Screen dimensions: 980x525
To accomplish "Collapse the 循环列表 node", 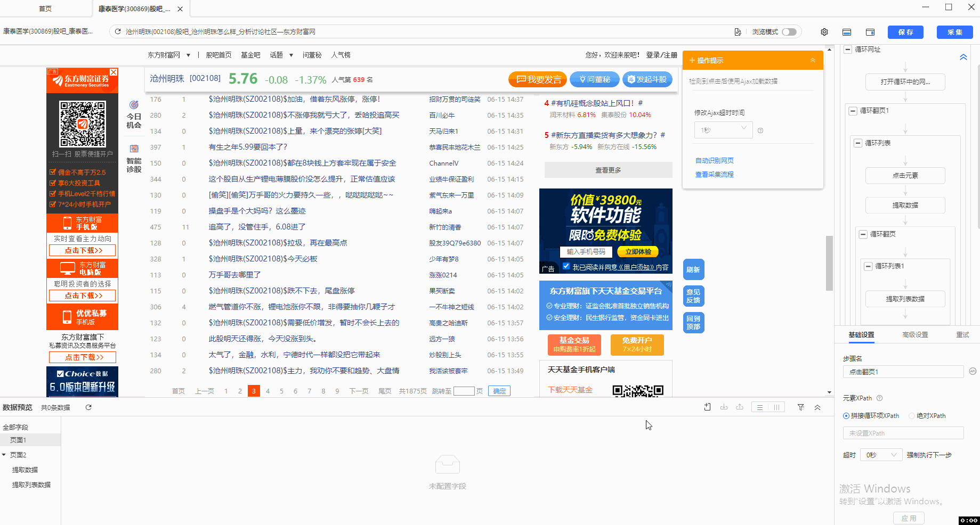I will coord(858,143).
